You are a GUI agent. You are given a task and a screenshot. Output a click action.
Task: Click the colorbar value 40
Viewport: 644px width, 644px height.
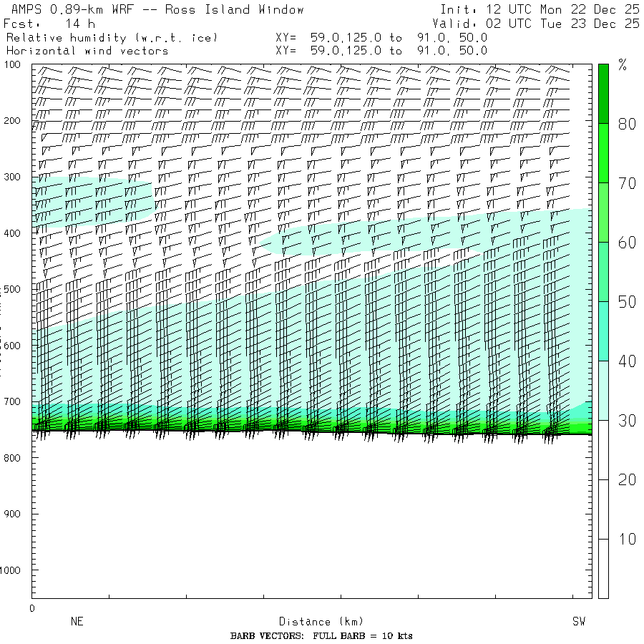pos(627,361)
